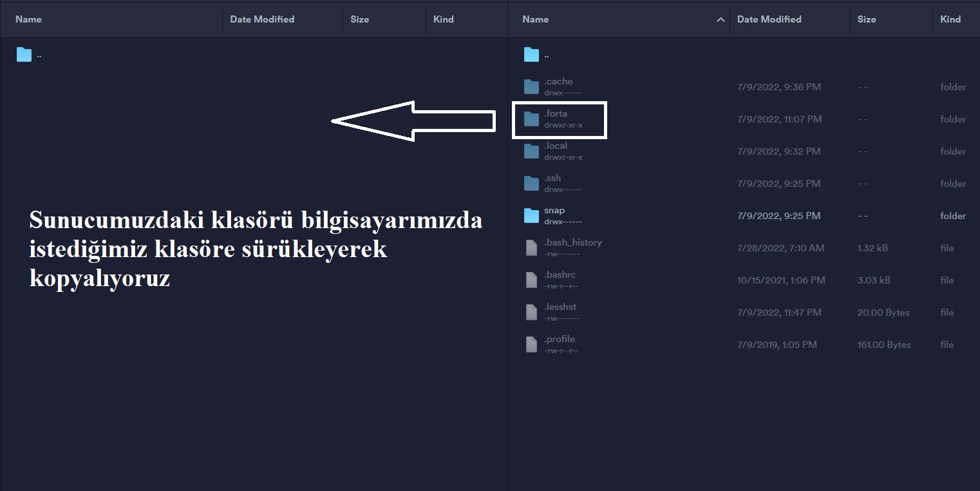The height and width of the screenshot is (491, 980).
Task: Select the .cache folder icon
Action: 531,87
